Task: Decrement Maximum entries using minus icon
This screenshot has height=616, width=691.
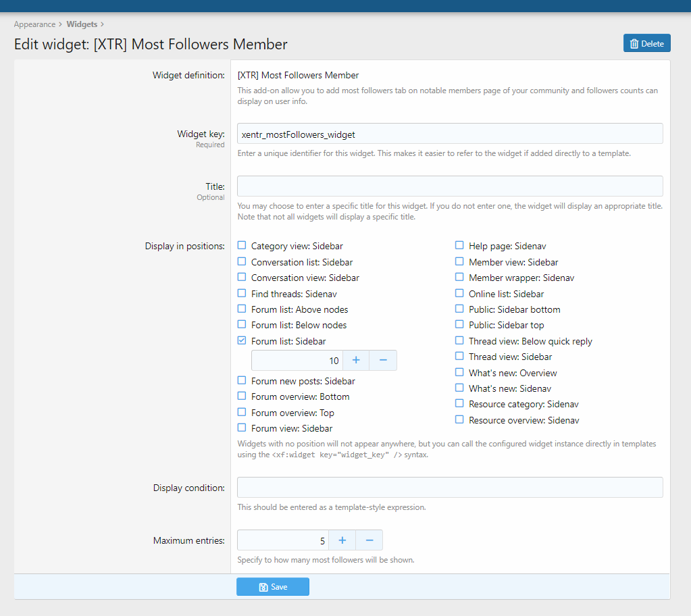Action: point(369,540)
